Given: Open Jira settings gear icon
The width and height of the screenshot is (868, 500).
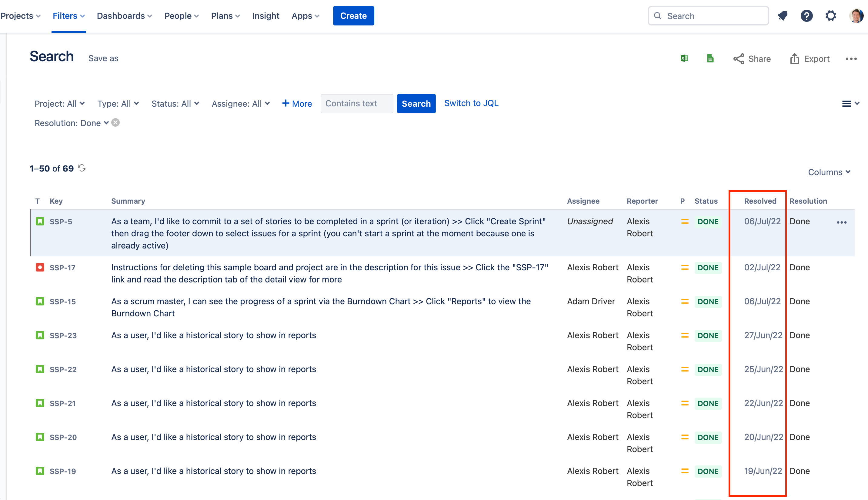Looking at the screenshot, I should click(831, 15).
